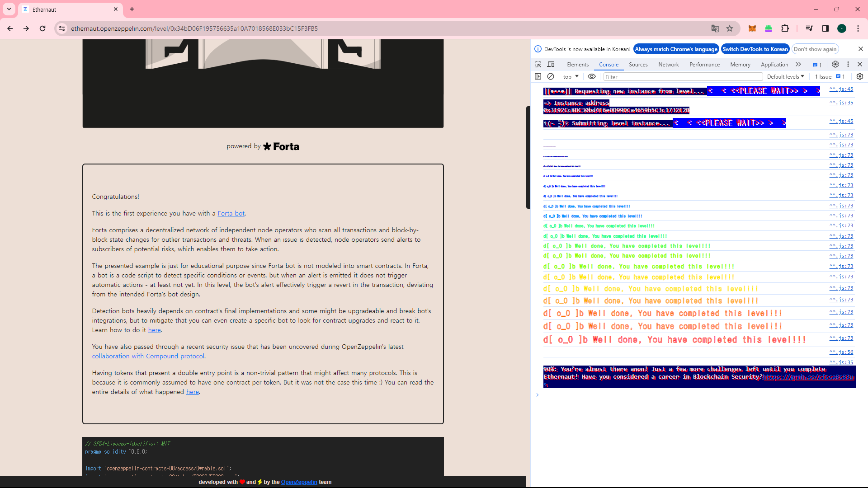Open the Chrome profile avatar
868x488 pixels.
[x=842, y=28]
